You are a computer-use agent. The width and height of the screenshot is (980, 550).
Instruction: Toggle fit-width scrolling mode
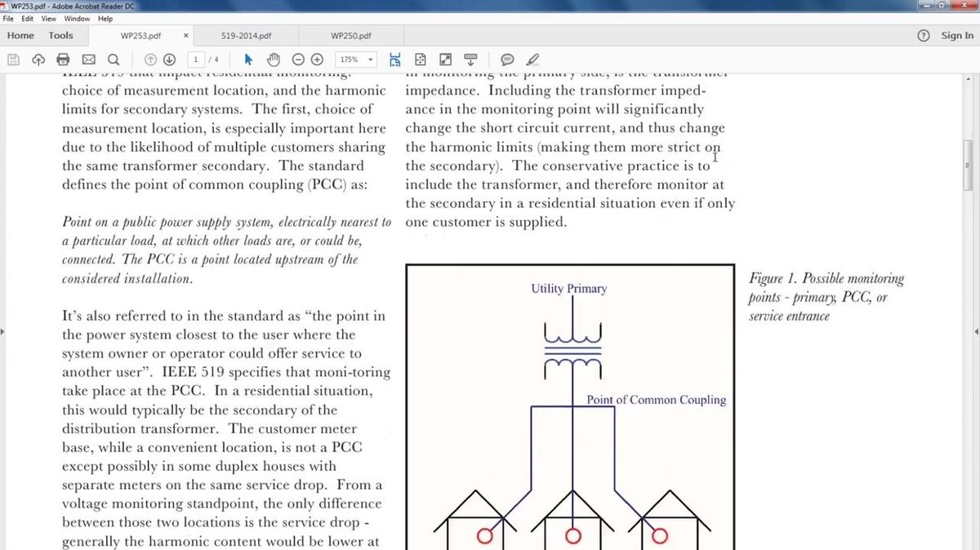click(396, 60)
